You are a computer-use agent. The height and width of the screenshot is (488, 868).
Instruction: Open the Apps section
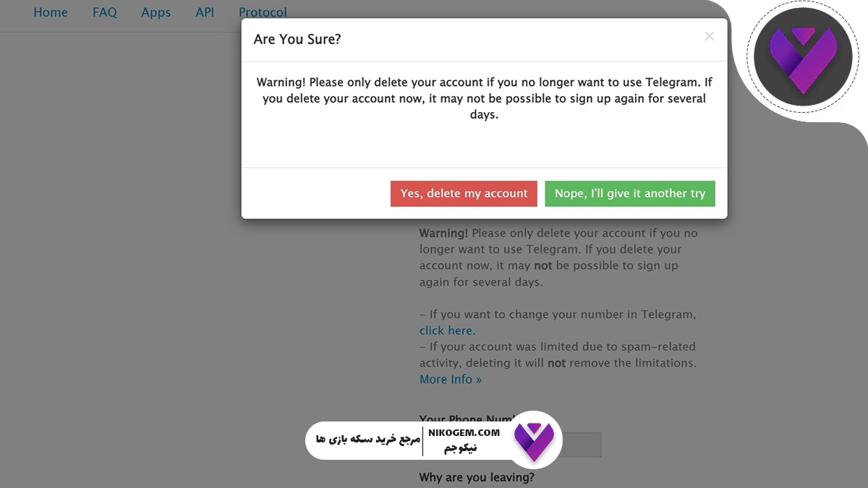(156, 12)
